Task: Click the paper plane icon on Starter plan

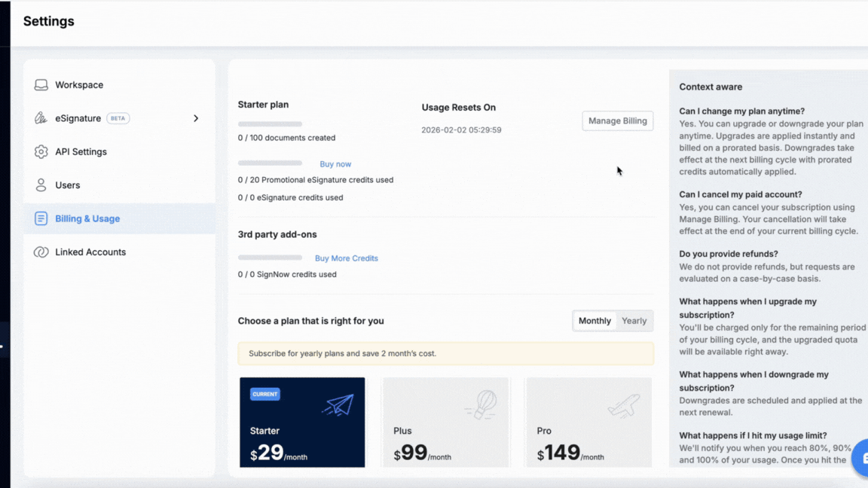Action: pos(338,405)
